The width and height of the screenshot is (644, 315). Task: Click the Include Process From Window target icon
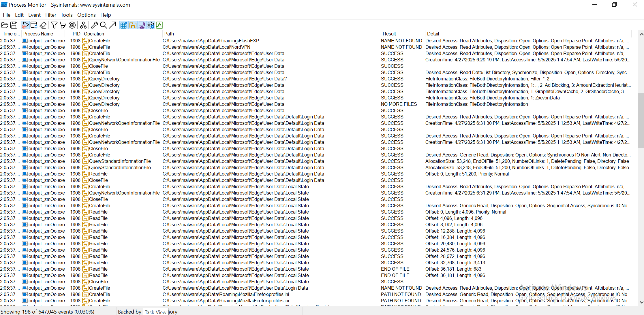coord(72,25)
